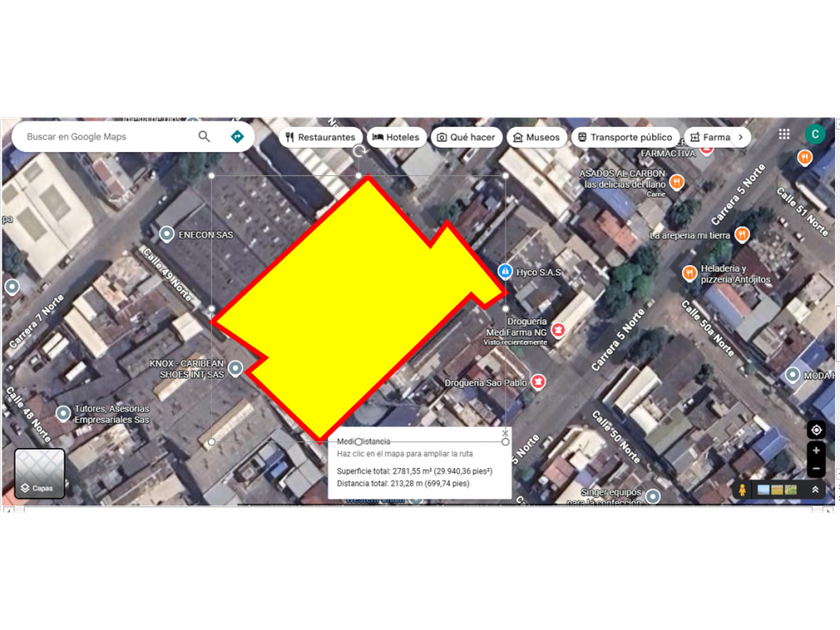Select the Hyco S.A.S pin

[x=505, y=272]
